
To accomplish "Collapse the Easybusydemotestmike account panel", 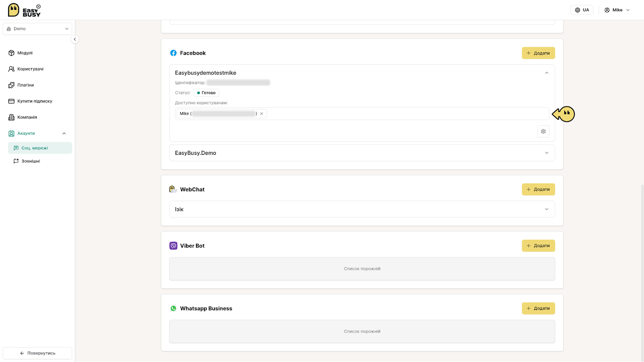I will [x=546, y=73].
